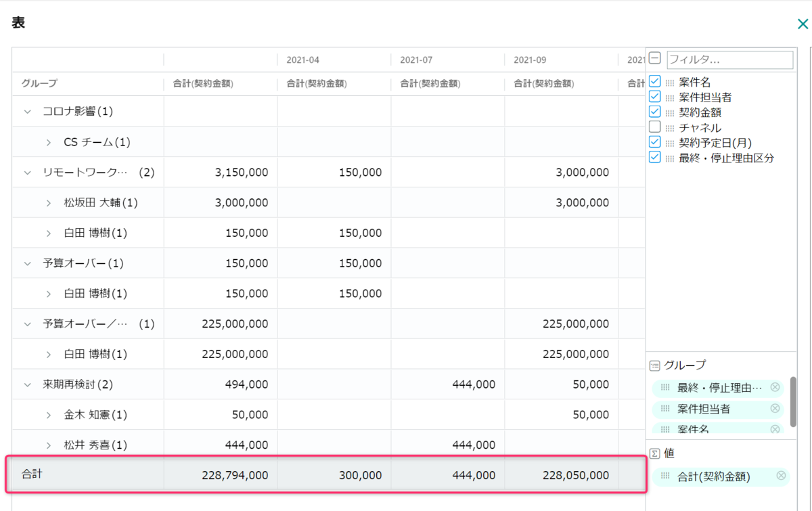Collapse the コロナ影響 group row

[28, 111]
